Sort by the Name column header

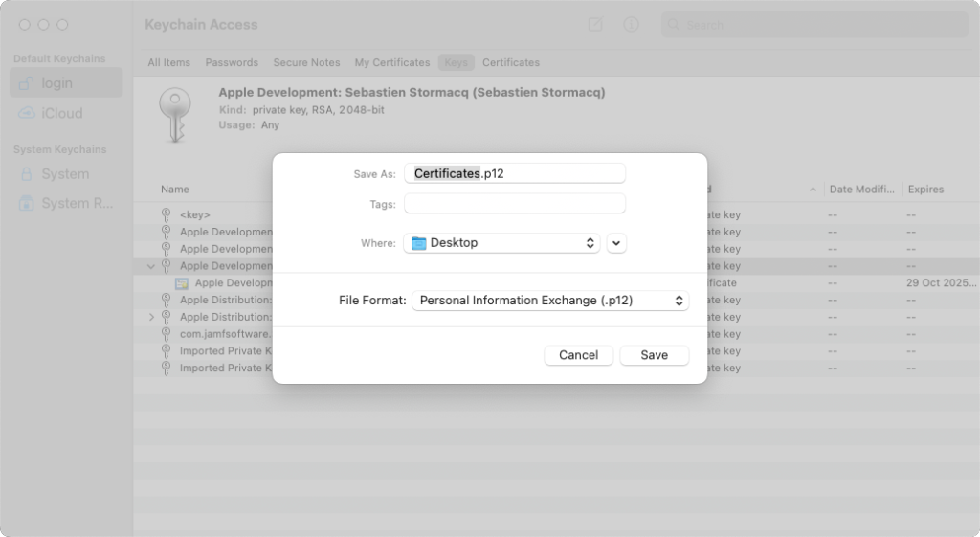tap(174, 189)
